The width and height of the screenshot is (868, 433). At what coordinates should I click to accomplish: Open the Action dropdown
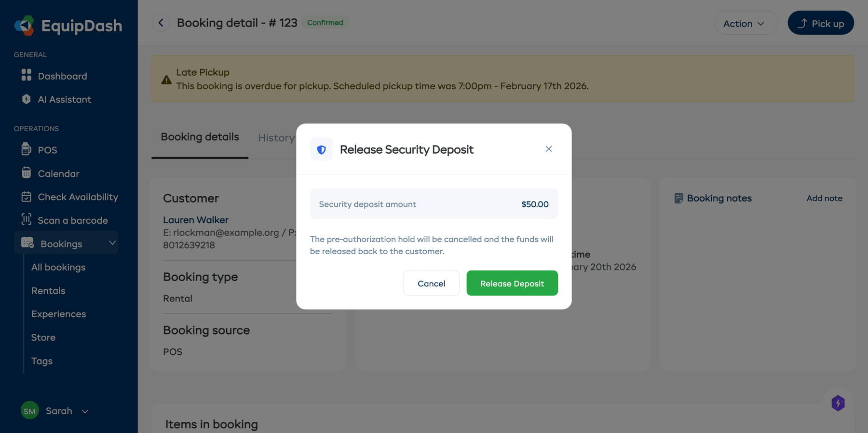[746, 23]
